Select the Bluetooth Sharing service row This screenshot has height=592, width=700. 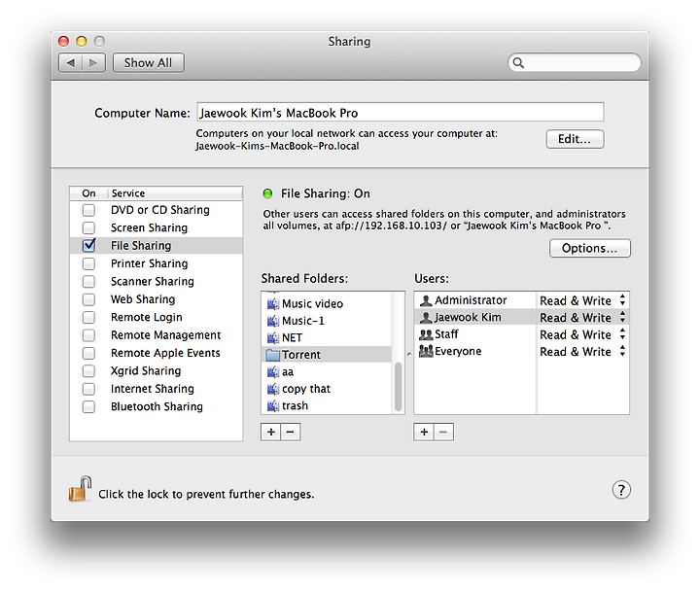[x=157, y=406]
